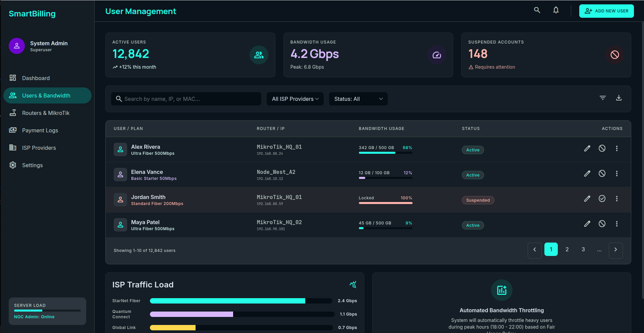
Task: Edit Jordan Smith's account
Action: point(587,199)
